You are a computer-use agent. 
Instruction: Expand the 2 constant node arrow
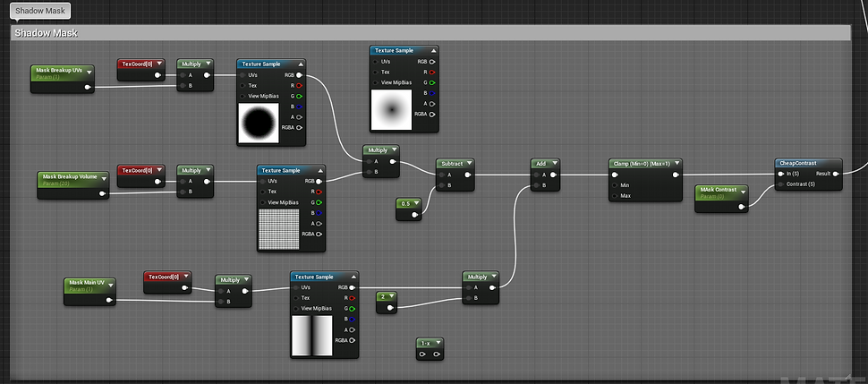pos(391,297)
